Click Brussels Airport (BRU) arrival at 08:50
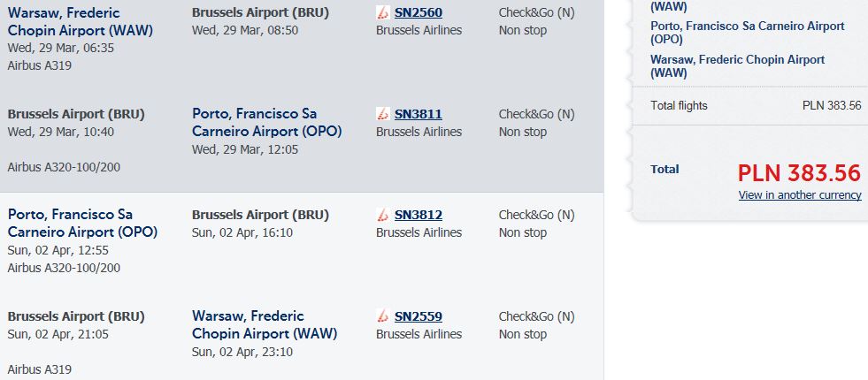The image size is (868, 380). click(260, 12)
